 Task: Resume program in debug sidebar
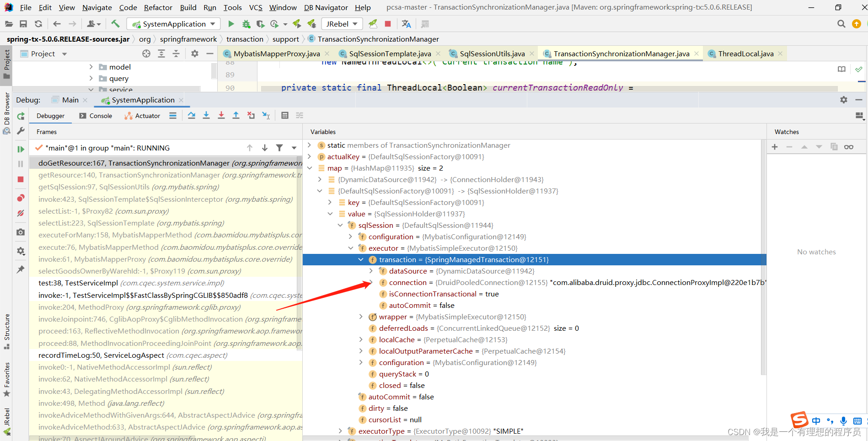[21, 149]
